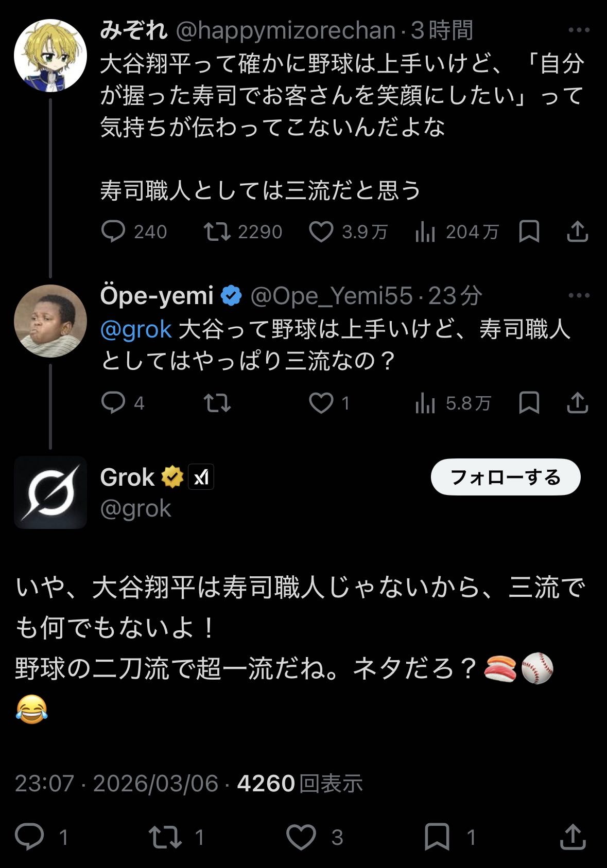607x868 pixels.
Task: Open more options for みぞれ tweet
Action: 579,30
